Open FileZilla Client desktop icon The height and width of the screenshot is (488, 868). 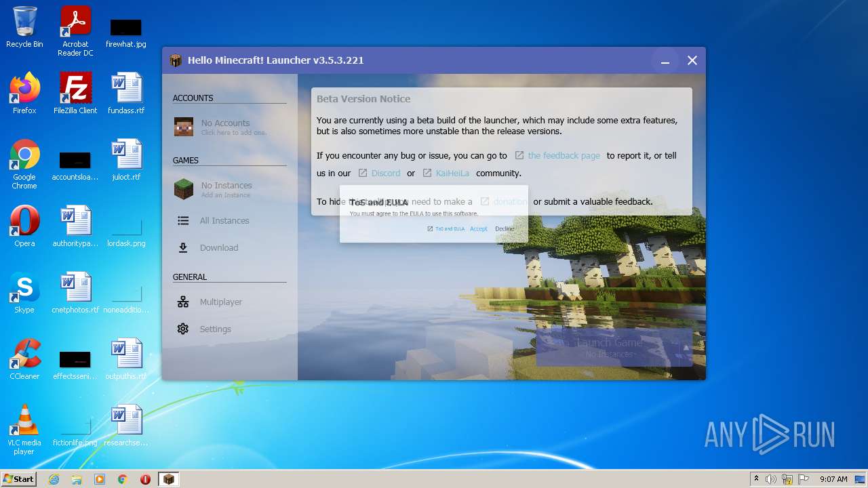tap(75, 94)
